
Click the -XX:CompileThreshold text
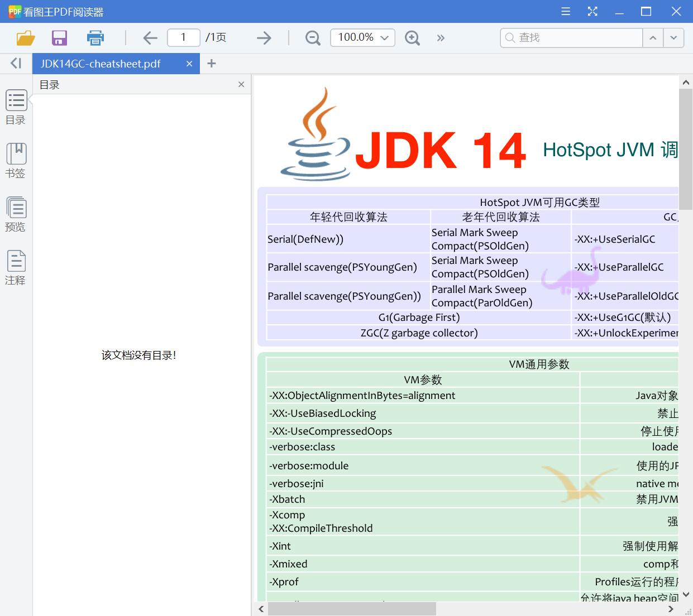pyautogui.click(x=321, y=528)
